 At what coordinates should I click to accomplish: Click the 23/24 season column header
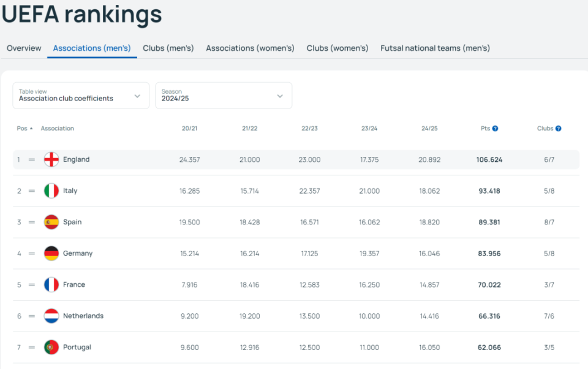point(369,128)
